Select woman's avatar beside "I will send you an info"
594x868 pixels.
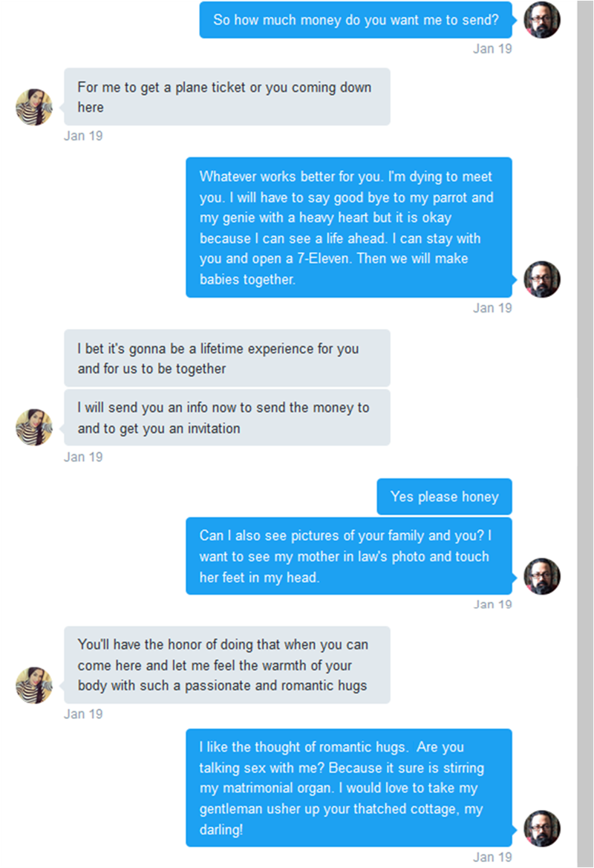click(34, 427)
